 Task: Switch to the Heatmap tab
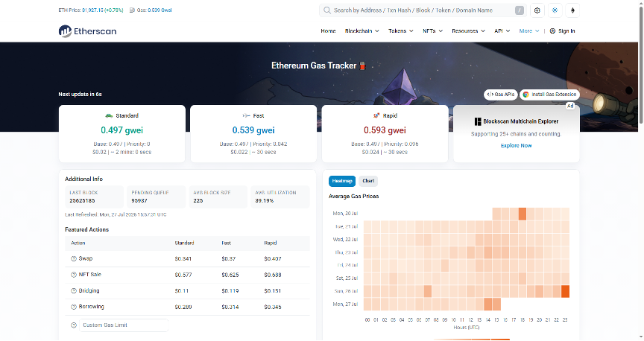click(341, 181)
